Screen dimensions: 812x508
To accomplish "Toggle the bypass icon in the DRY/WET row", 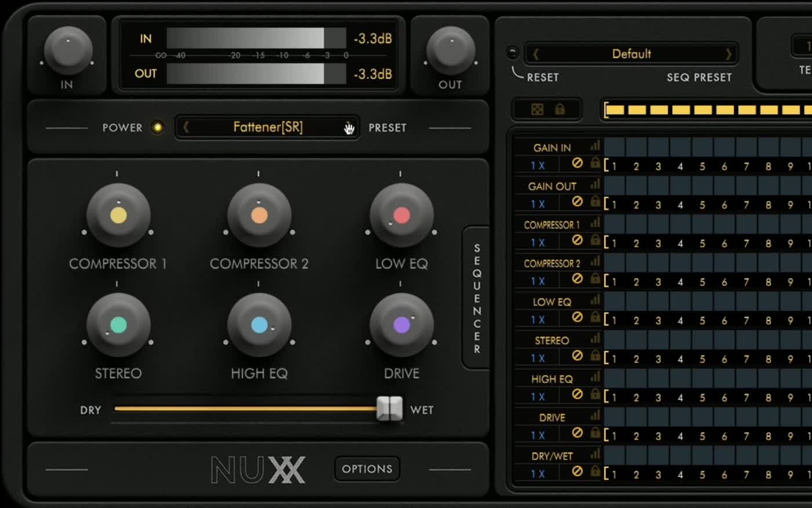I will (x=577, y=471).
